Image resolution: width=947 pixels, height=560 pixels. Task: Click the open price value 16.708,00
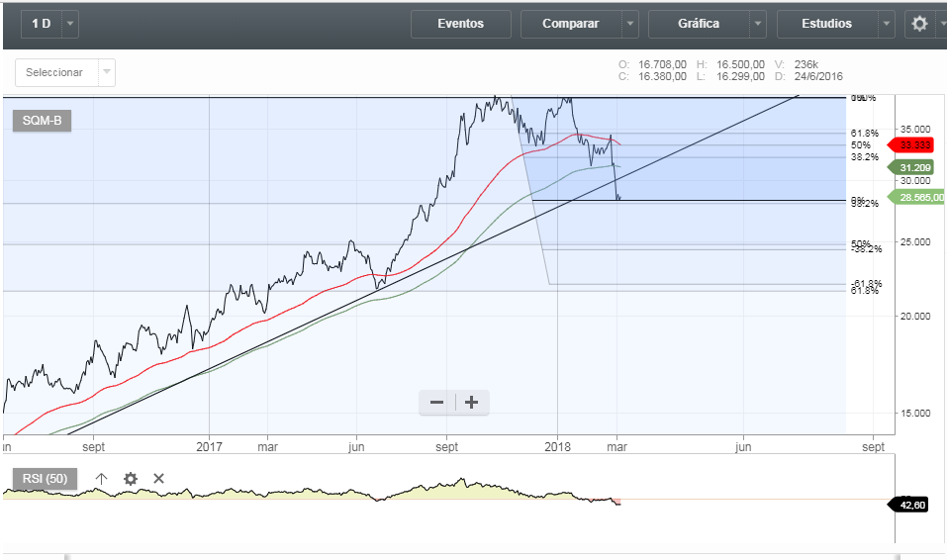[x=663, y=64]
